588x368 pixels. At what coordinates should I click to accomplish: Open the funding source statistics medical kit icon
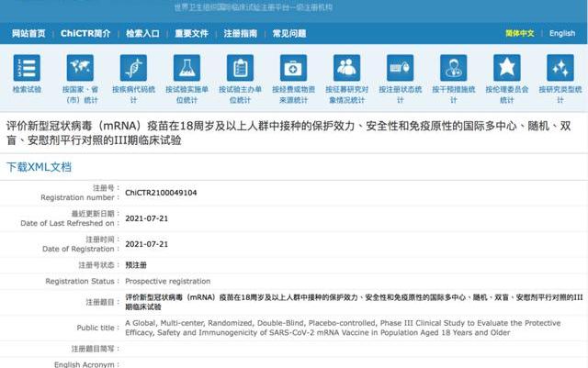click(293, 69)
